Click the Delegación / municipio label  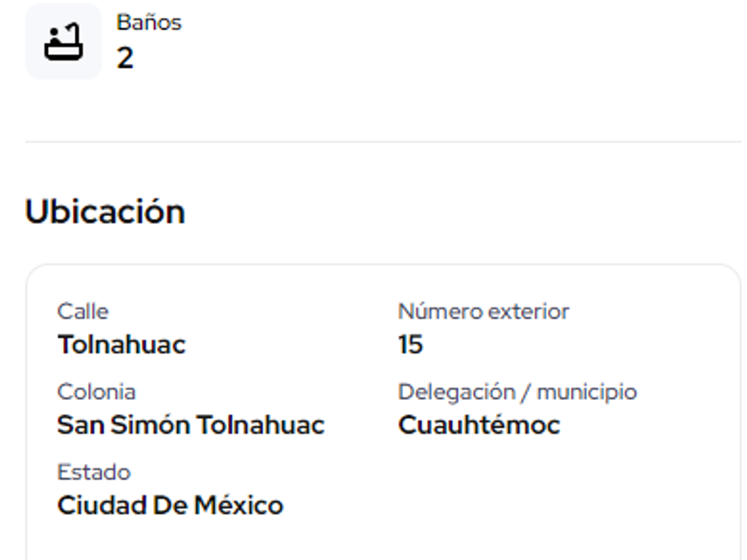(x=518, y=392)
